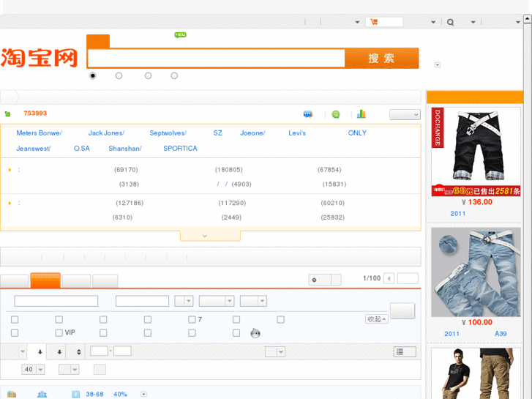Click the magnifier search icon in top bar
Image resolution: width=532 pixels, height=399 pixels.
(x=451, y=22)
